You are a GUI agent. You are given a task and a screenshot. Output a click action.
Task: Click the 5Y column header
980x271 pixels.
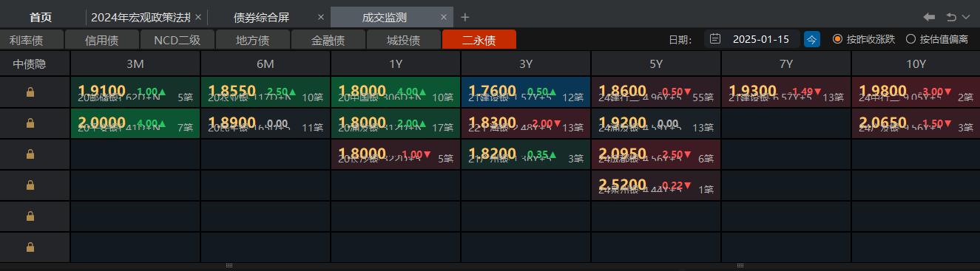(x=656, y=64)
